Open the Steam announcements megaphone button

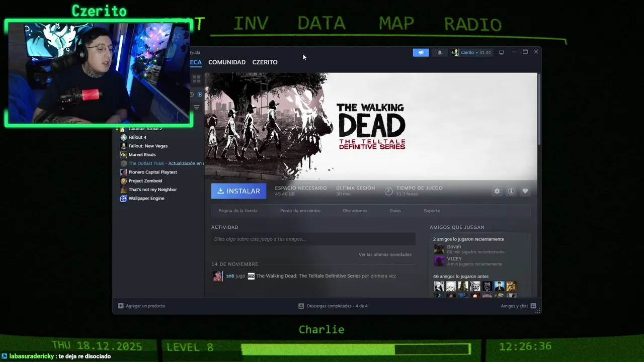pos(421,52)
